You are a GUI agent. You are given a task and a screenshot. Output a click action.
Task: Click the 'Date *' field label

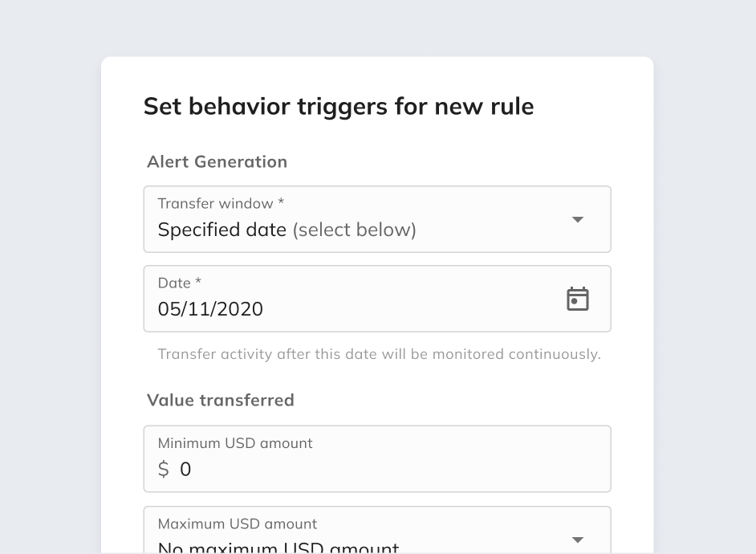[x=180, y=283]
